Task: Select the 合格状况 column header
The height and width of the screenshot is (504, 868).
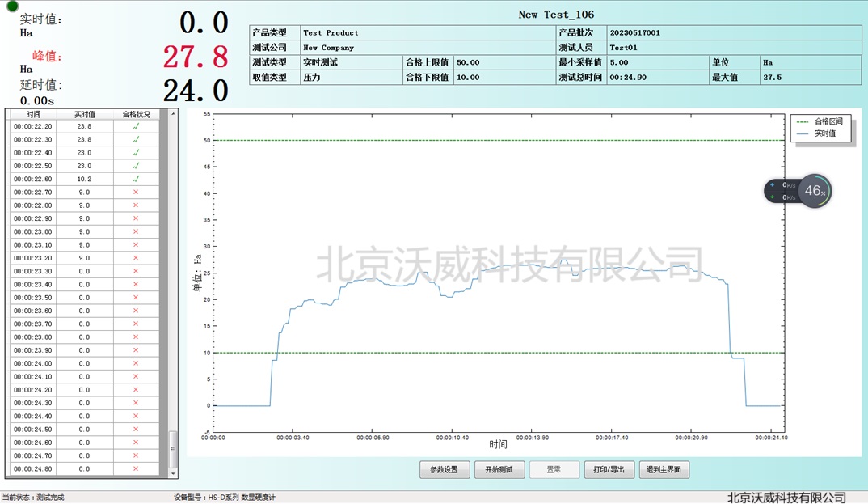Action: (x=136, y=114)
